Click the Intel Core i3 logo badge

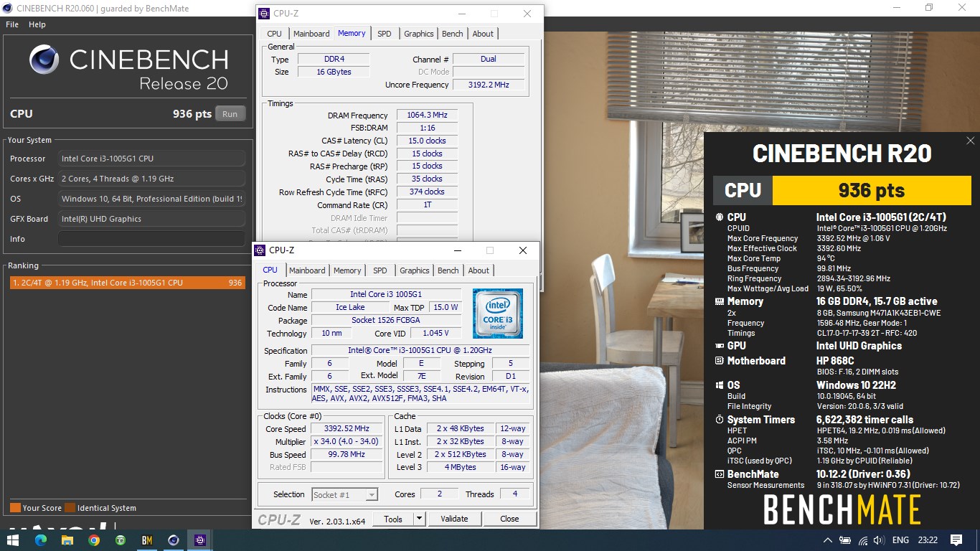(x=498, y=313)
